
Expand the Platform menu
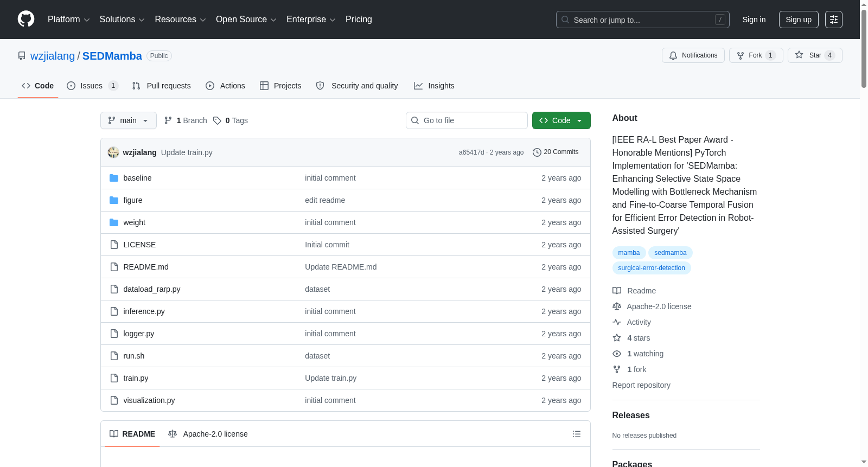point(69,20)
